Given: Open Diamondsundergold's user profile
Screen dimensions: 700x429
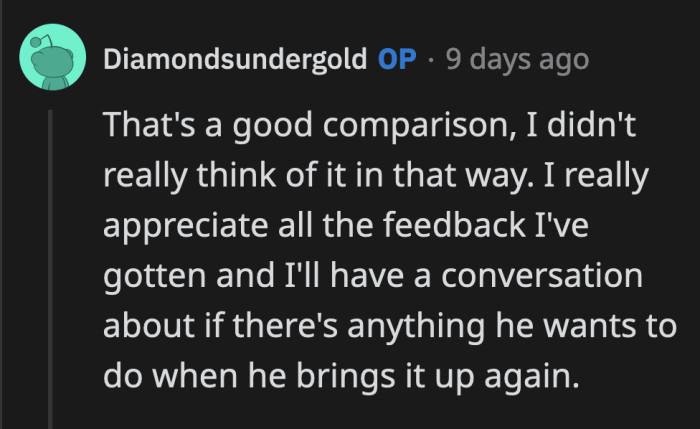Looking at the screenshot, I should click(x=235, y=60).
